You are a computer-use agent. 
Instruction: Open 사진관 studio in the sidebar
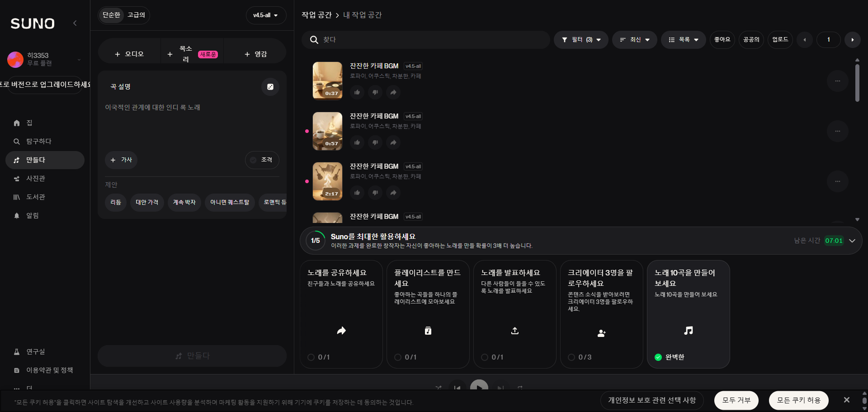45,179
